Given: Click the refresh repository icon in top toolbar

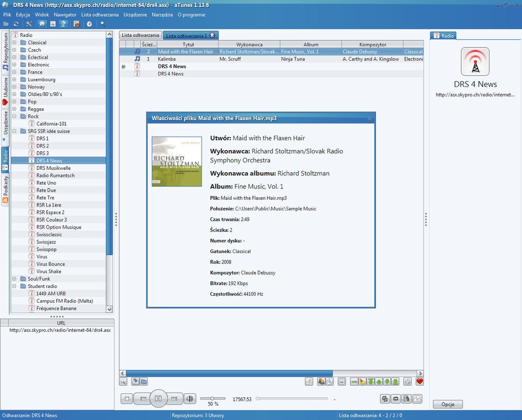Looking at the screenshot, I should (16, 24).
